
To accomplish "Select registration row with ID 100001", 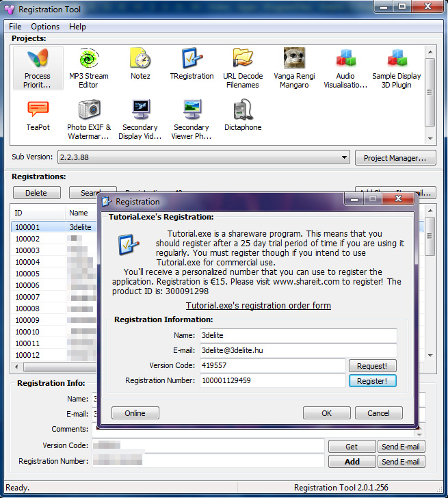I will [41, 227].
